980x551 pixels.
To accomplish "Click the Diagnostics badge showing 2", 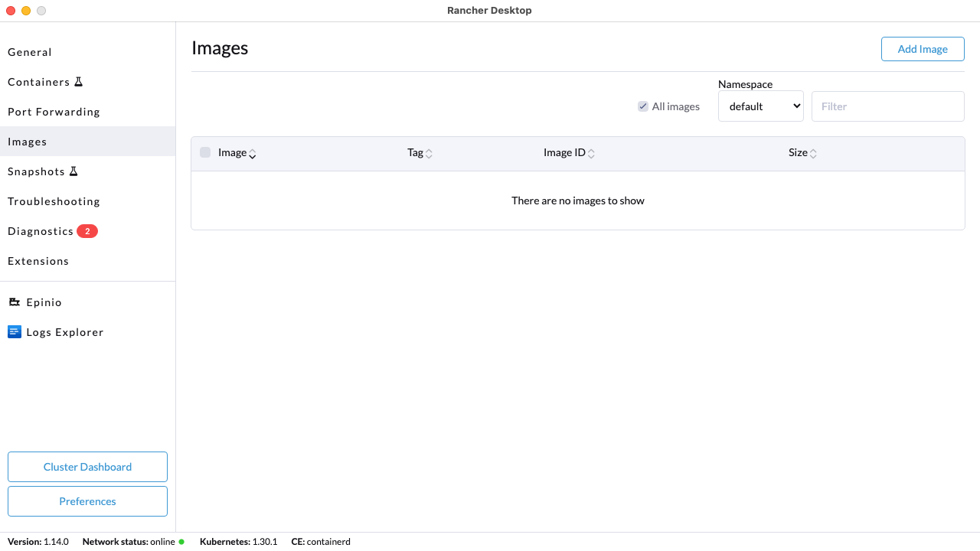I will coord(87,231).
